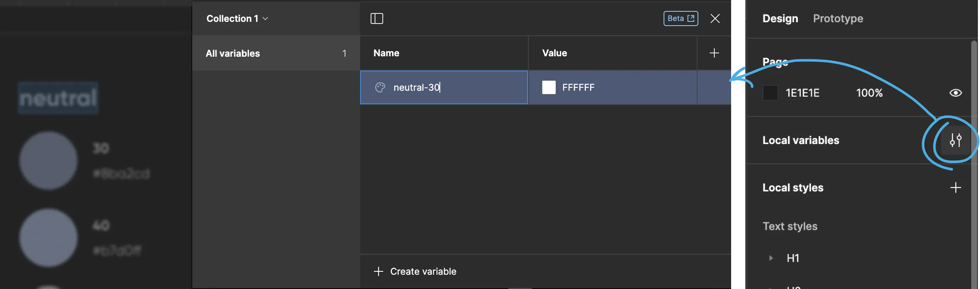The width and height of the screenshot is (980, 289).
Task: Toggle page background visibility eye icon
Action: [x=956, y=93]
